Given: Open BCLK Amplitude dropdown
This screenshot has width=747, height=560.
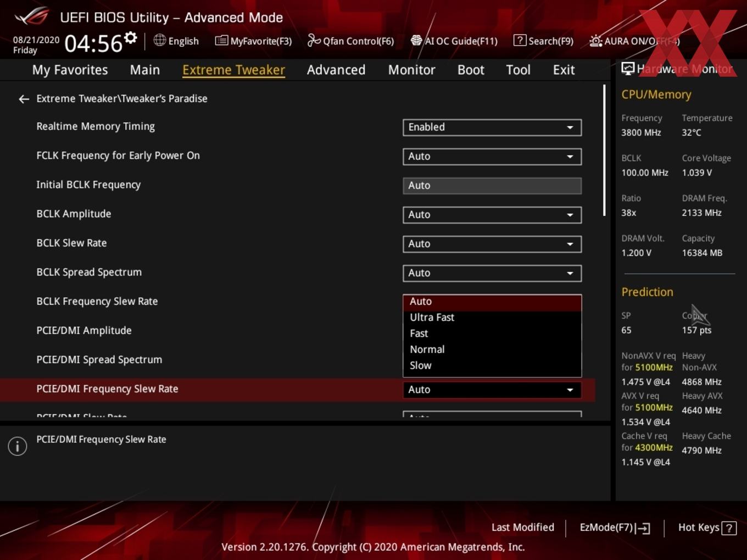Looking at the screenshot, I should point(492,215).
